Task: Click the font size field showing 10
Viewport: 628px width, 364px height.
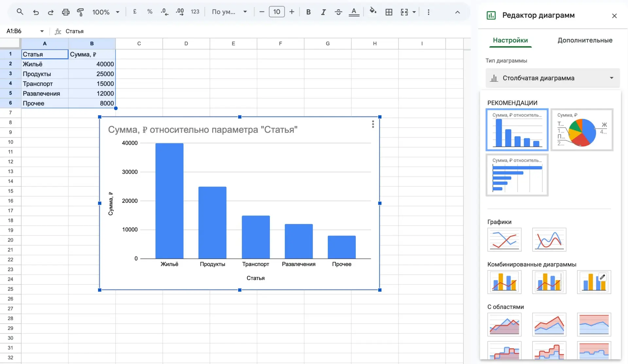Action: pyautogui.click(x=277, y=12)
